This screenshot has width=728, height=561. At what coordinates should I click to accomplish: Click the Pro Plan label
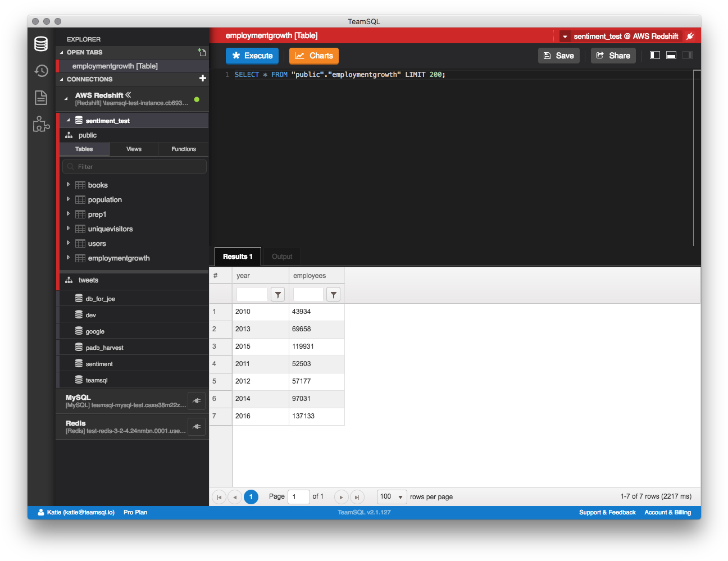[135, 512]
